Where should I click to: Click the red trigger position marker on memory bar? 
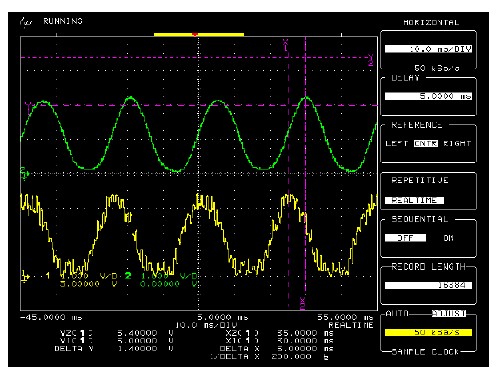pos(195,34)
